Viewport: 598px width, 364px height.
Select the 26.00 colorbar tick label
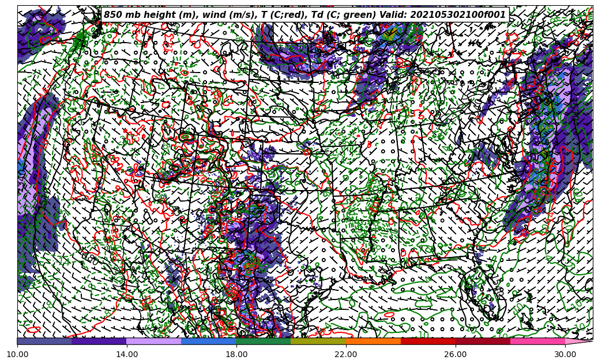pyautogui.click(x=456, y=355)
